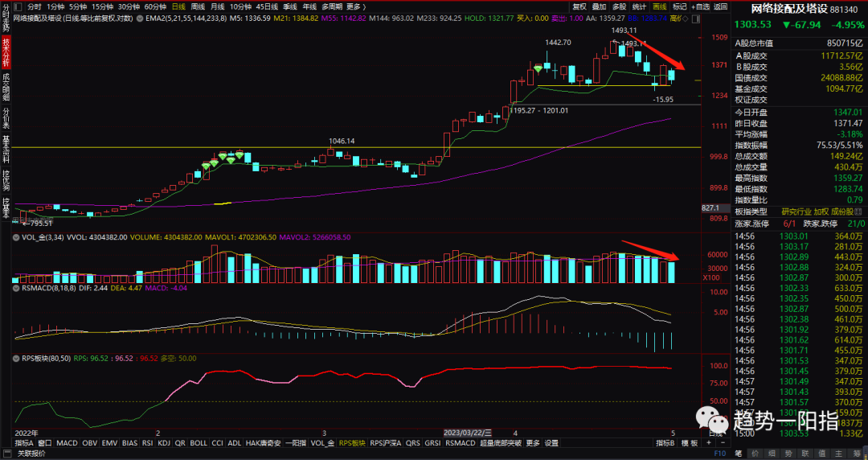Switch to 季线 quarterly chart

coord(290,6)
